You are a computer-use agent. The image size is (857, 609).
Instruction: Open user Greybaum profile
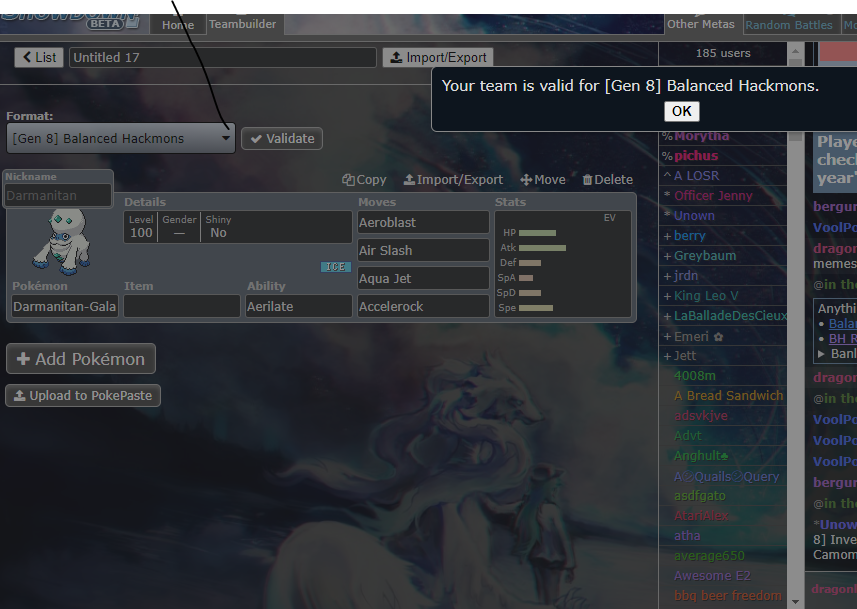(705, 255)
